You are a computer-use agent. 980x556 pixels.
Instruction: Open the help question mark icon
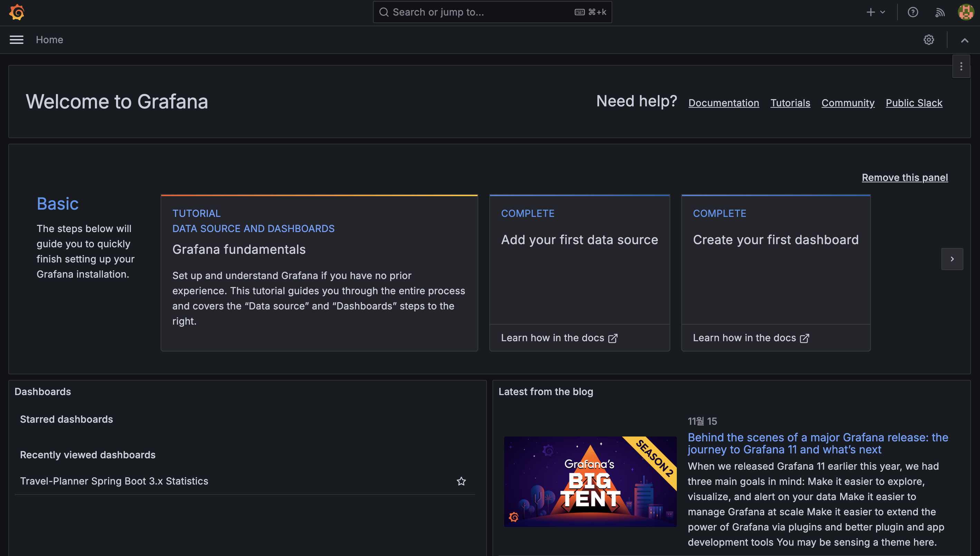tap(913, 12)
